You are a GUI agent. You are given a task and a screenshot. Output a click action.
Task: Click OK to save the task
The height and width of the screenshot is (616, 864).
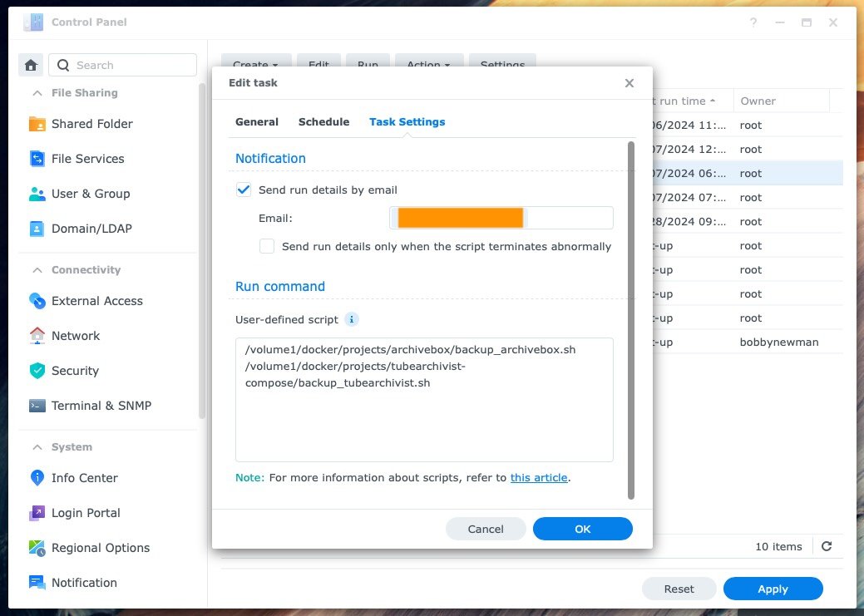582,529
